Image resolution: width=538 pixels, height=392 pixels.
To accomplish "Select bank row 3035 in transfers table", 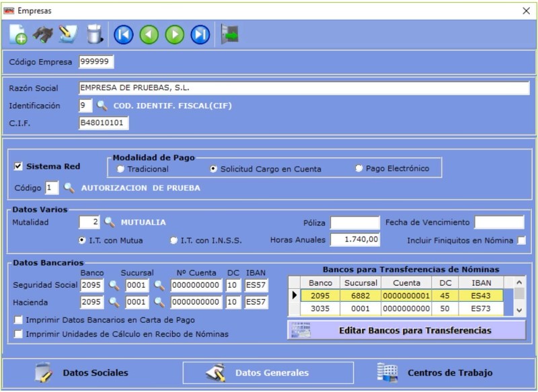I will click(x=401, y=309).
